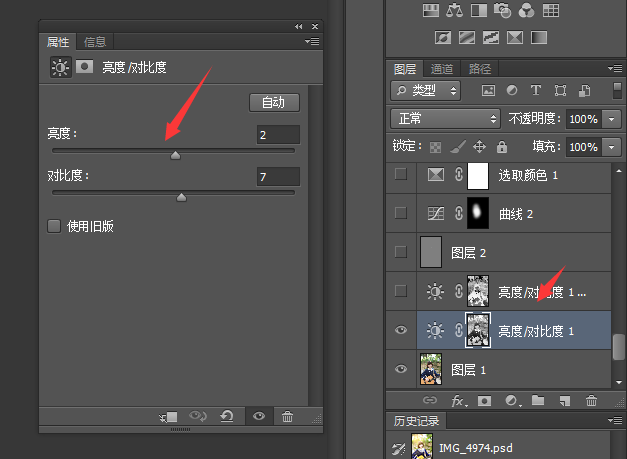627x459 pixels.
Task: Click the Selective Color adjustment icon
Action: [x=515, y=38]
